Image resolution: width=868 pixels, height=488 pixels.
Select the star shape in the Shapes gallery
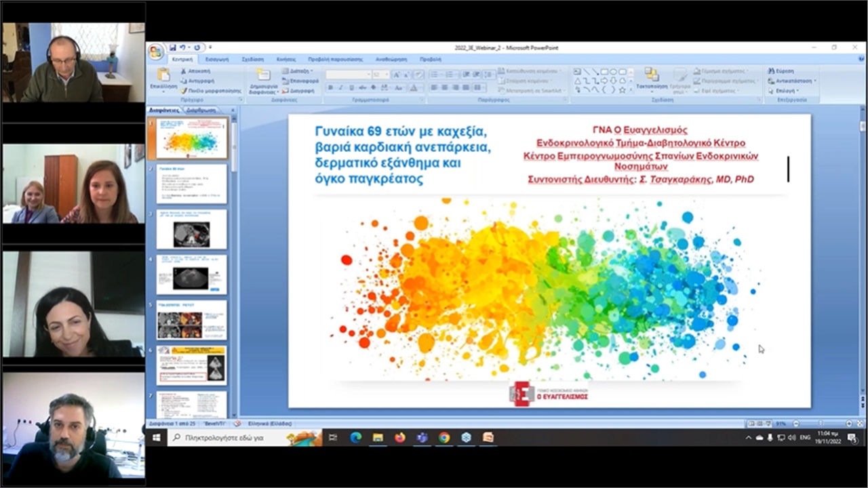(622, 89)
